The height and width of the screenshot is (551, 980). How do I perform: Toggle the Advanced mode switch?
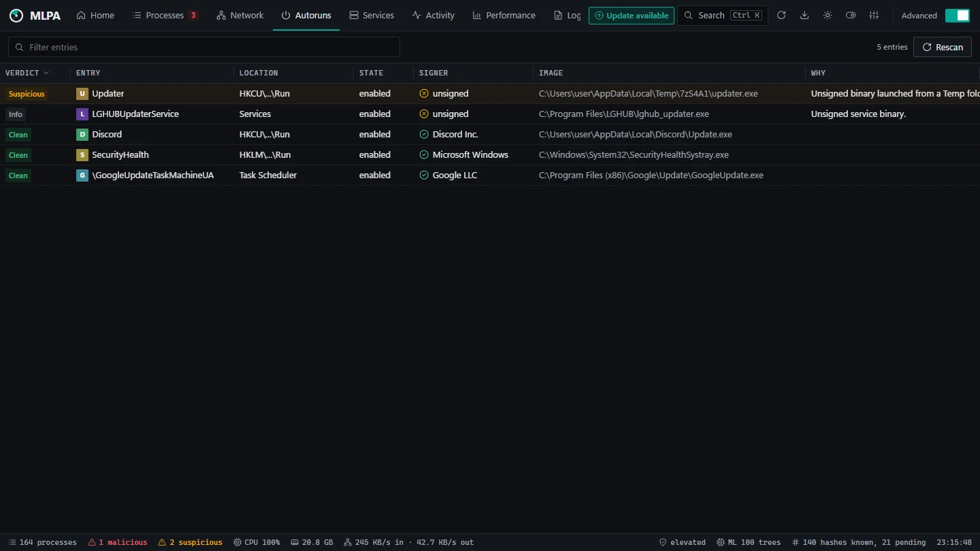tap(957, 16)
